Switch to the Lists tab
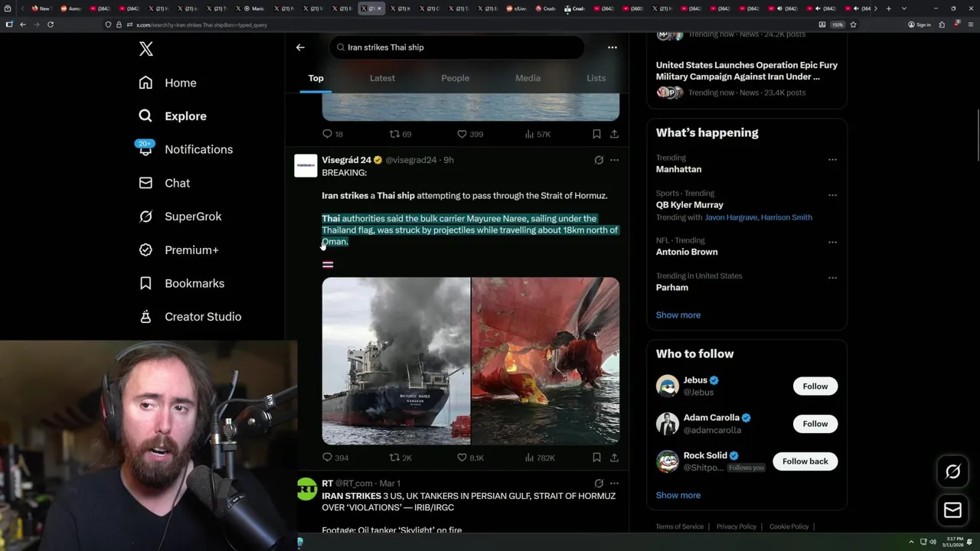This screenshot has width=980, height=551. (x=596, y=78)
